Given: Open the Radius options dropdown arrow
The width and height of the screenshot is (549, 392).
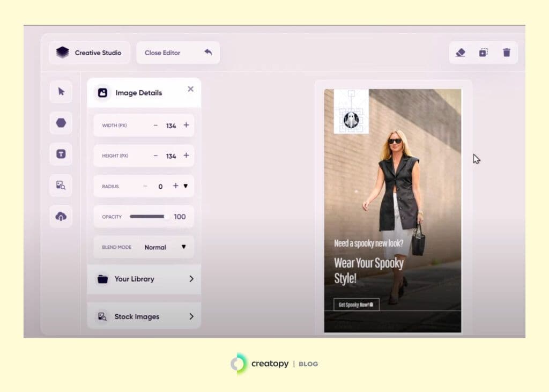Looking at the screenshot, I should click(x=186, y=186).
